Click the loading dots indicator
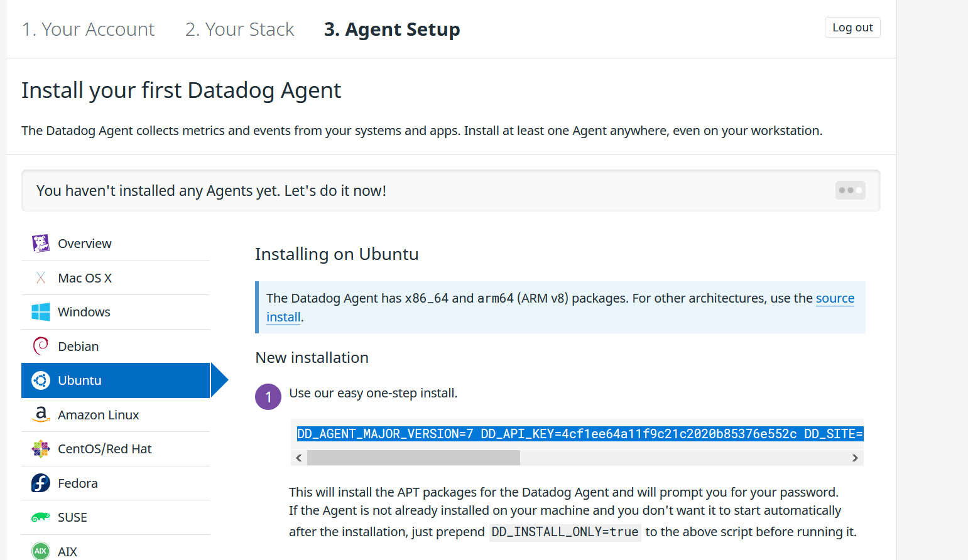This screenshot has width=968, height=560. click(851, 190)
